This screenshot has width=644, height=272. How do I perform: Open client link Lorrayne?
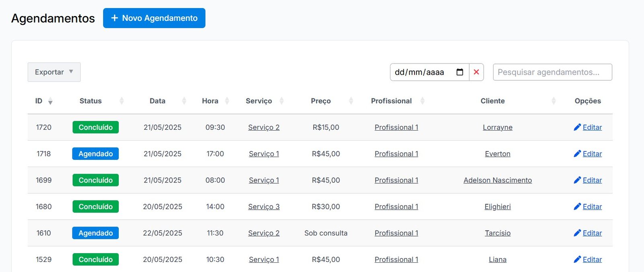[x=497, y=127]
